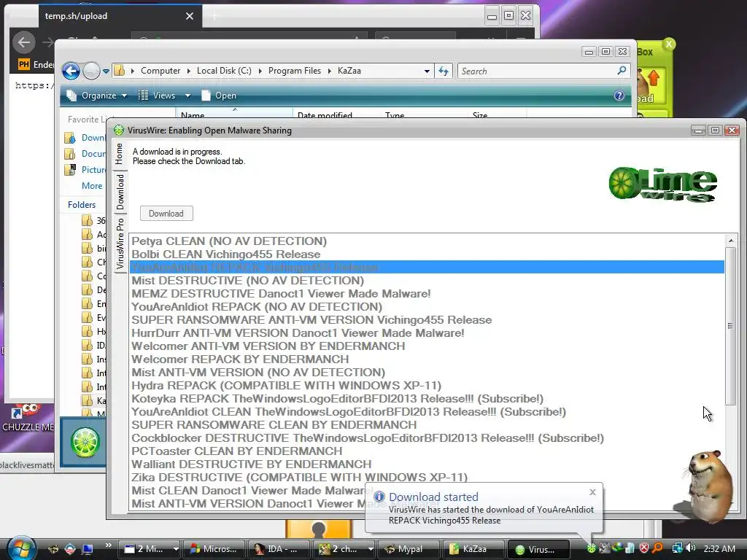Switch to the Download vertical tab
This screenshot has height=560, width=747.
[120, 192]
